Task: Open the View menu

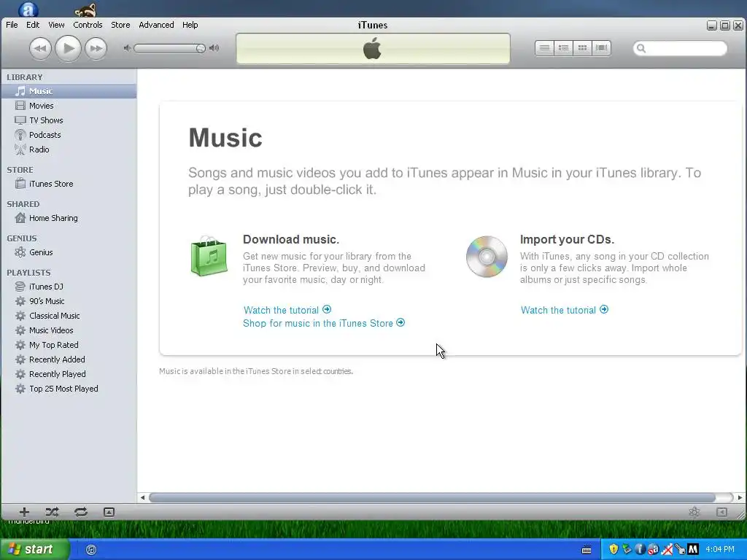Action: coord(56,25)
